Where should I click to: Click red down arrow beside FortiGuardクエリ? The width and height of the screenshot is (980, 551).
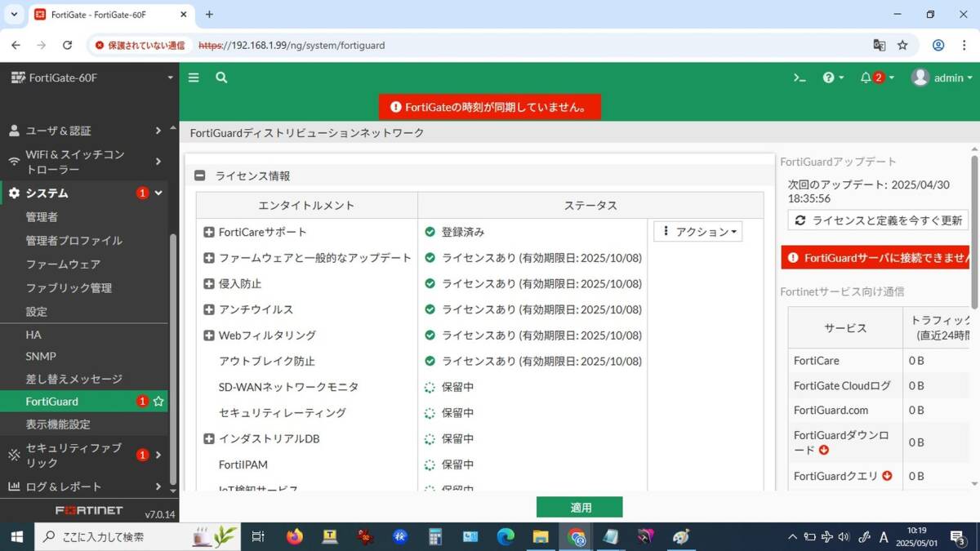pyautogui.click(x=887, y=476)
